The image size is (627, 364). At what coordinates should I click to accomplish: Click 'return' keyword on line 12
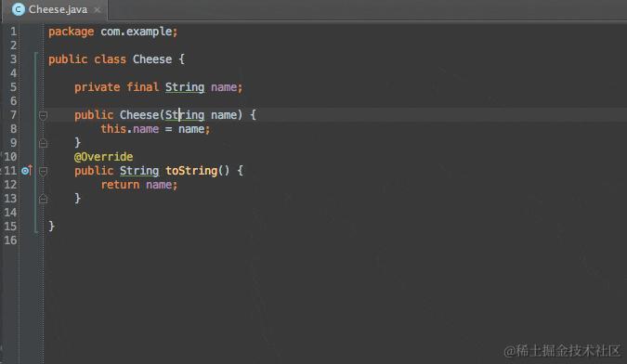(x=120, y=185)
